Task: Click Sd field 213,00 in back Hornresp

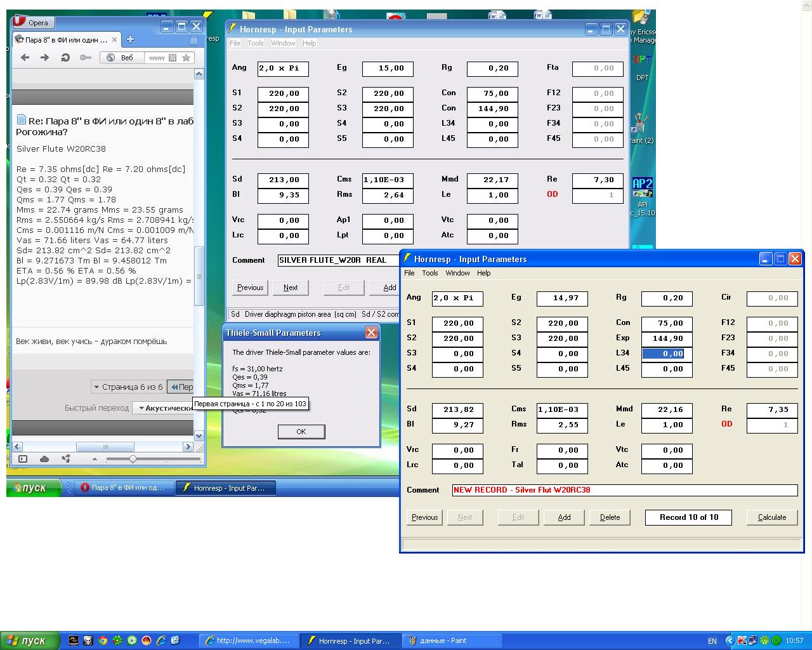Action: 283,180
